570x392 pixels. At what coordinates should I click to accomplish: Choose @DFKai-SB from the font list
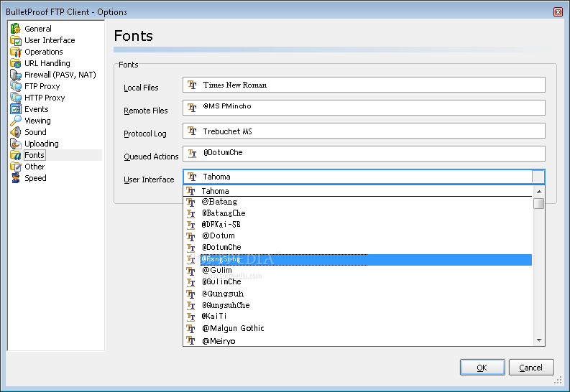pyautogui.click(x=358, y=225)
